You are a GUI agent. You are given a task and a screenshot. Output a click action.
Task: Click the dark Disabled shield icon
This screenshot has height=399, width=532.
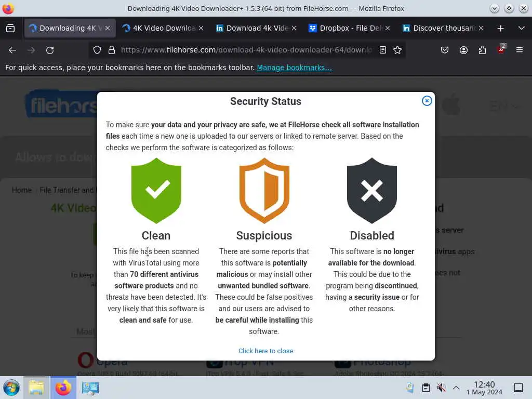(x=372, y=191)
